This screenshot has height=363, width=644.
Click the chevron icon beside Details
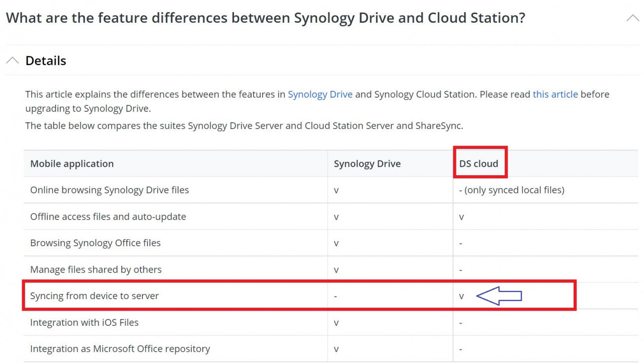point(13,60)
